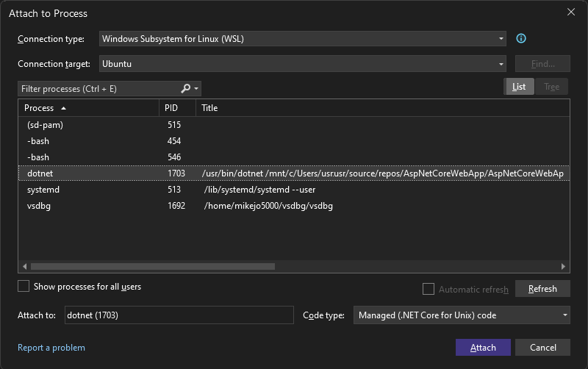588x369 pixels.
Task: Click the filter processes search magnifier icon
Action: point(186,89)
